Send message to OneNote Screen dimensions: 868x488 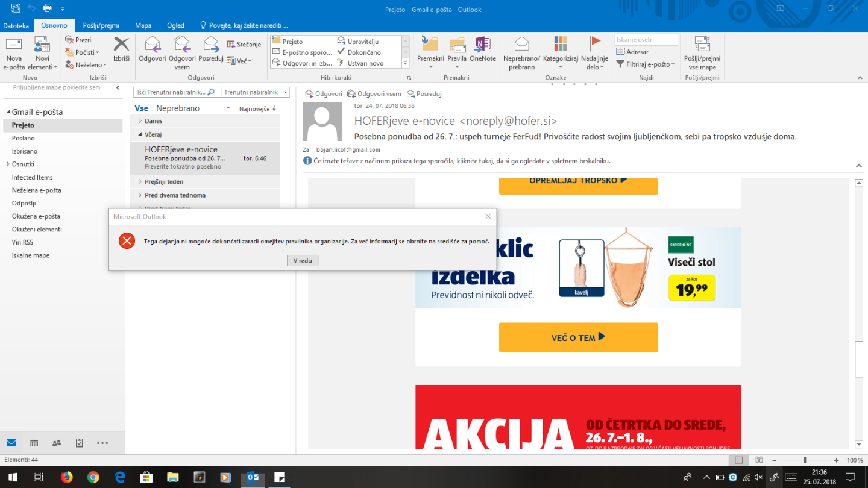(483, 49)
